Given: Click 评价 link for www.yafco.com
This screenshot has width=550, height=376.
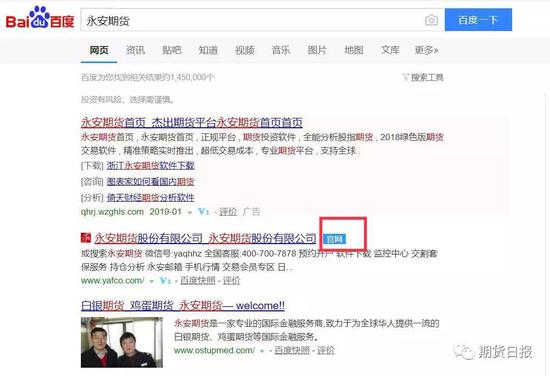Looking at the screenshot, I should coord(232,281).
